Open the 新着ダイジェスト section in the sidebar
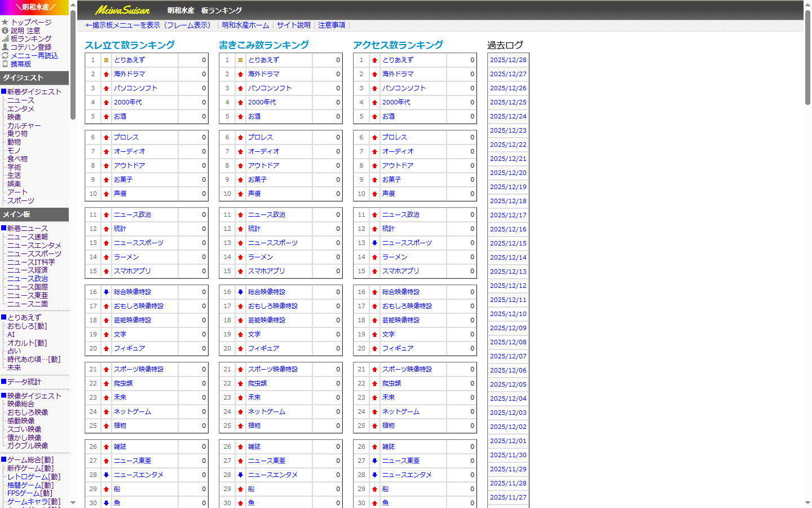 pyautogui.click(x=34, y=92)
